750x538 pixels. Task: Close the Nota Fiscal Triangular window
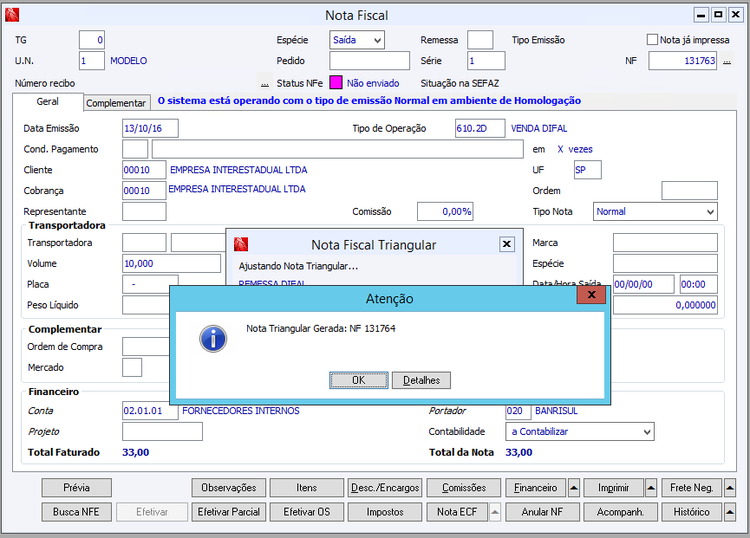click(x=507, y=244)
